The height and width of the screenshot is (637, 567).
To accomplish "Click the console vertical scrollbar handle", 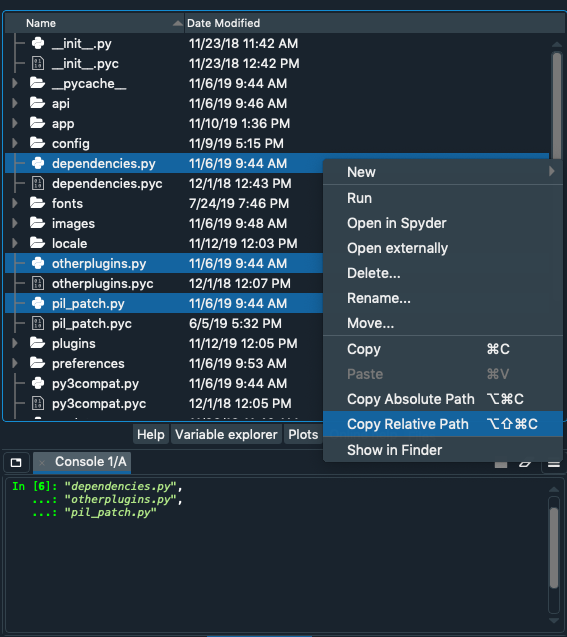I will (x=554, y=548).
